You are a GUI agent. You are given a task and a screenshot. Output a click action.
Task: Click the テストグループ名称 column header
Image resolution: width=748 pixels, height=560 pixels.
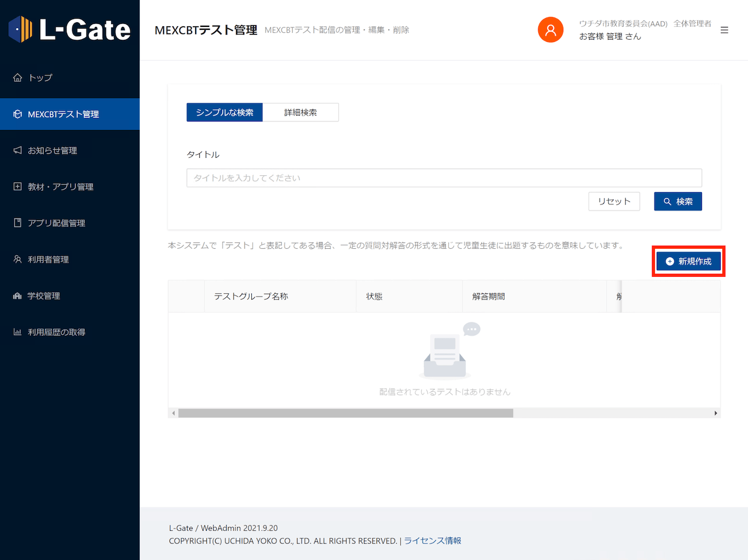click(280, 297)
